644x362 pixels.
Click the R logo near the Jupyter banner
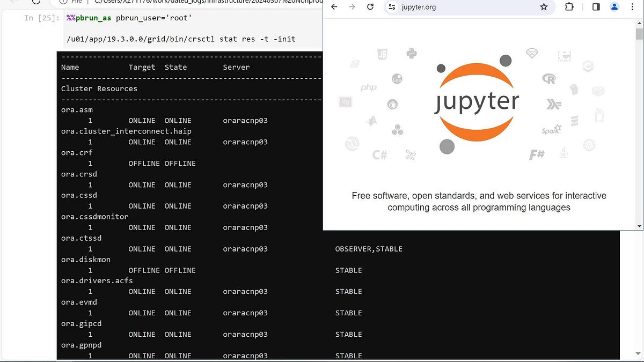548,78
